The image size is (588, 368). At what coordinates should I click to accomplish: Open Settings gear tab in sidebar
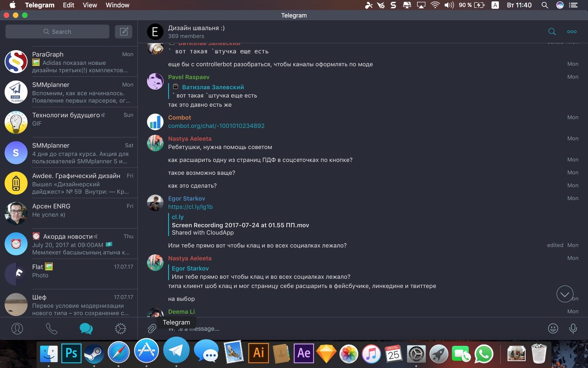point(120,328)
